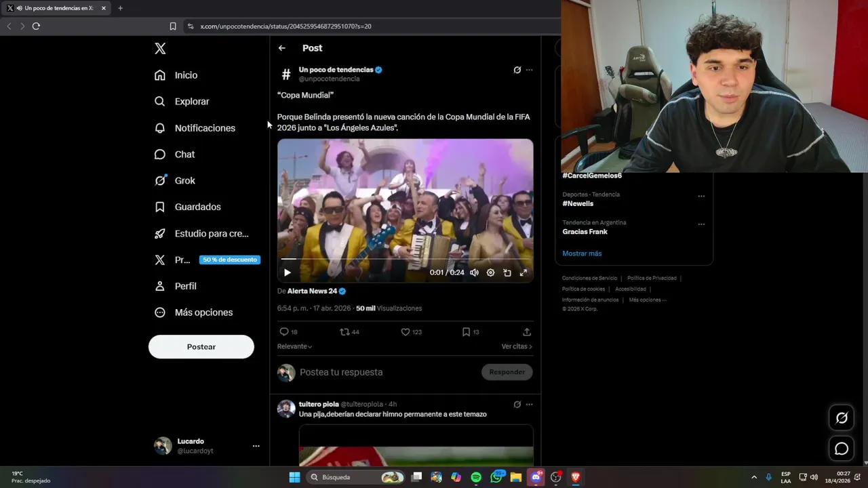Open a new browser tab
This screenshot has width=868, height=488.
tap(120, 8)
